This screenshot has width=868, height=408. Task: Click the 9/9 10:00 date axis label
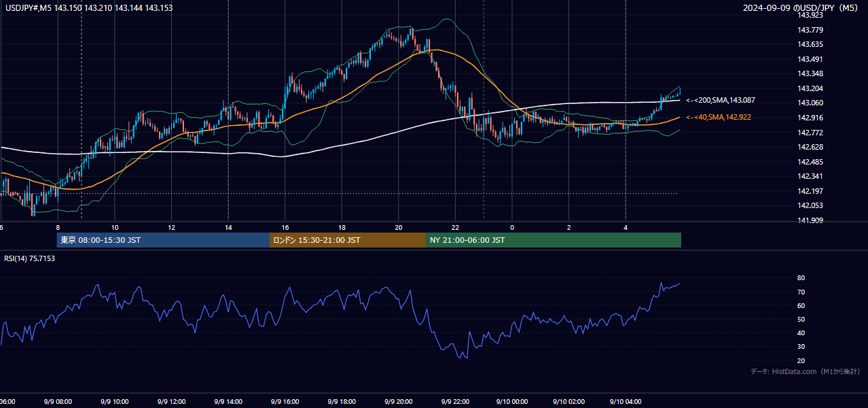point(114,402)
